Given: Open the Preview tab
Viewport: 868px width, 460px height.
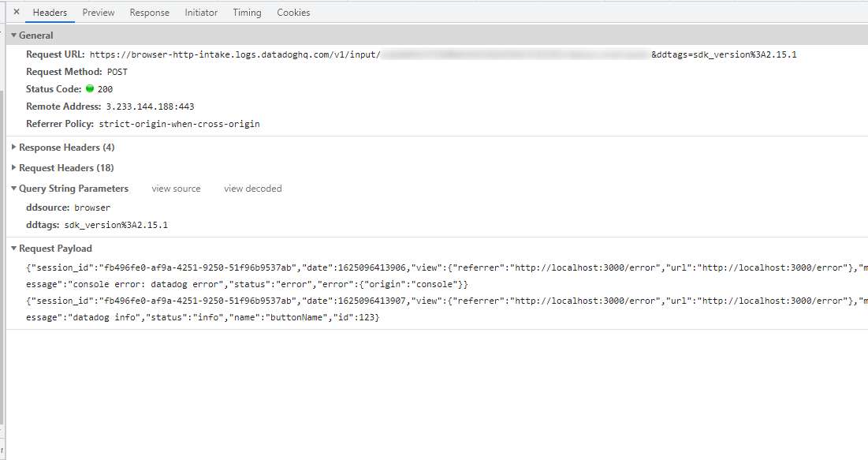Looking at the screenshot, I should tap(99, 12).
